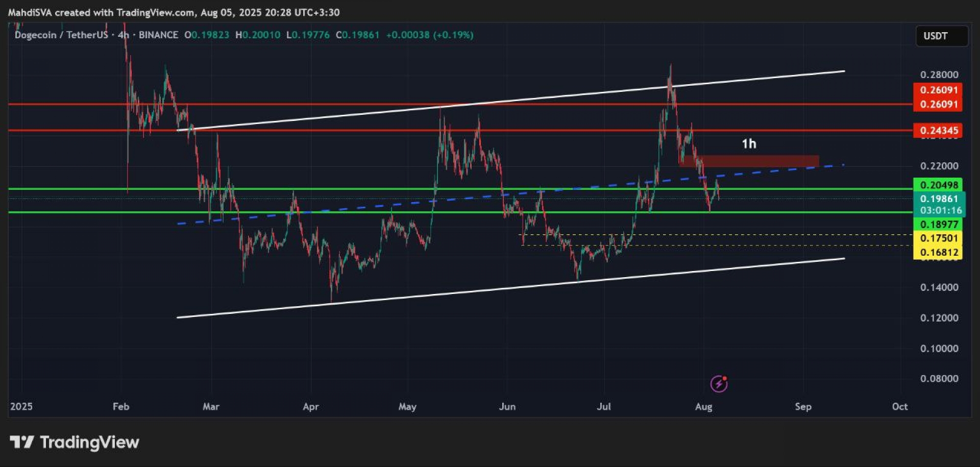
Task: Select the dark red supply zone rectangle
Action: pos(755,161)
